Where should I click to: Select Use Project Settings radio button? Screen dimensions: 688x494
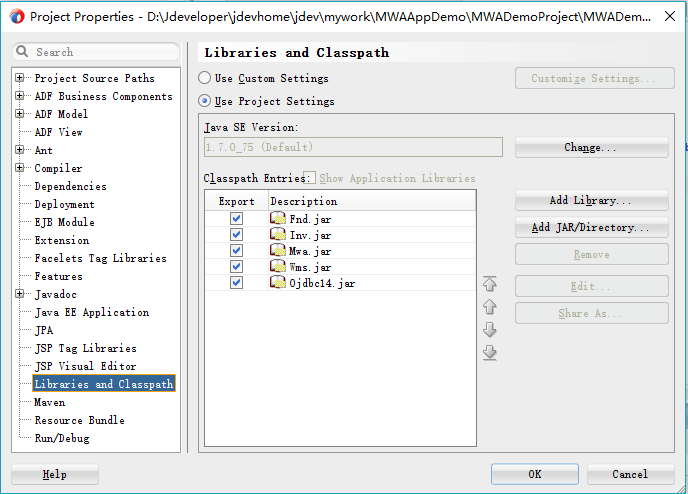[204, 101]
